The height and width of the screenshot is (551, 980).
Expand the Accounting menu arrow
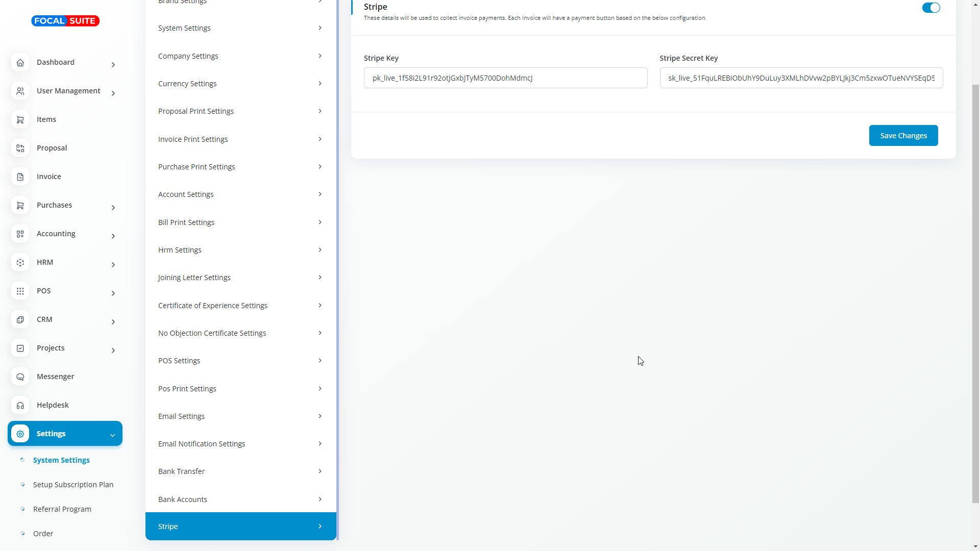(x=113, y=236)
